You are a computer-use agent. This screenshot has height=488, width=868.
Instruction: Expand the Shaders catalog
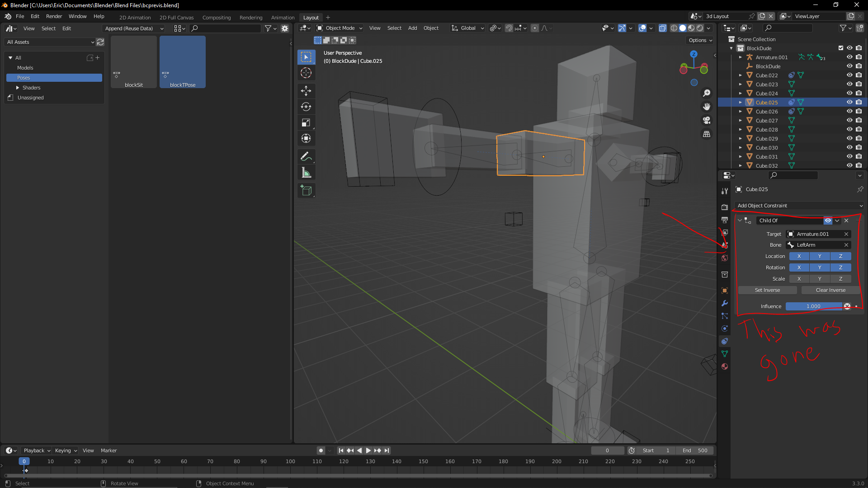coord(18,88)
